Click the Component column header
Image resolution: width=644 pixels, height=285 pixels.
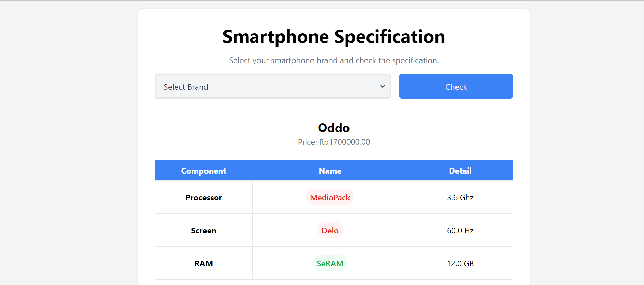pos(203,171)
